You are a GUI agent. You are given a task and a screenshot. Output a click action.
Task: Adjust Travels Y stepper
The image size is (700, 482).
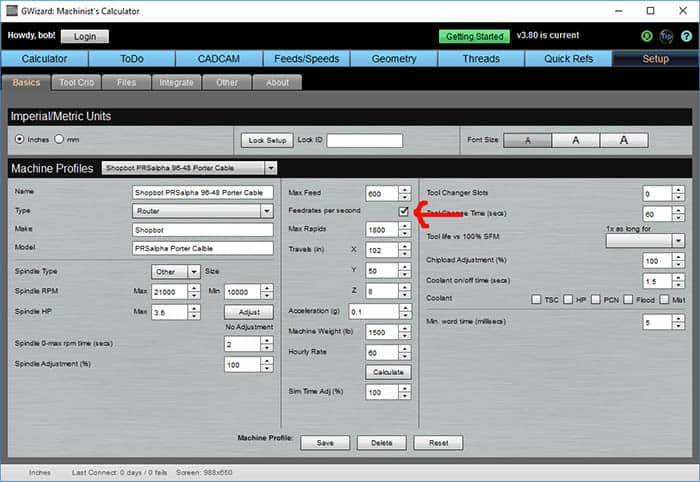(x=405, y=270)
